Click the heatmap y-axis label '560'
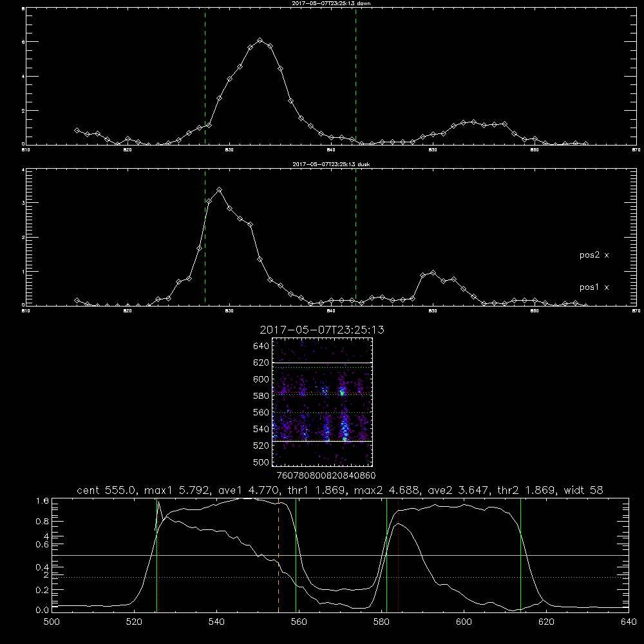 tap(261, 412)
